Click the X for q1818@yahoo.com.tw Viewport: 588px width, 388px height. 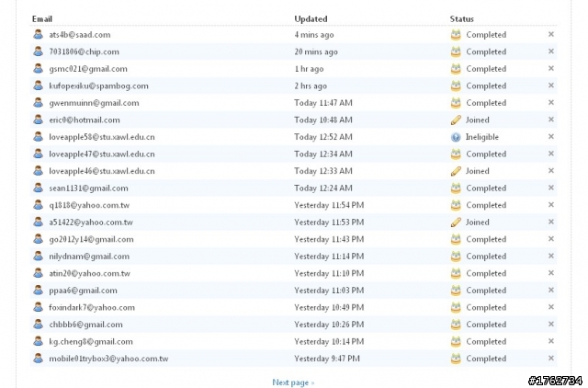point(551,205)
